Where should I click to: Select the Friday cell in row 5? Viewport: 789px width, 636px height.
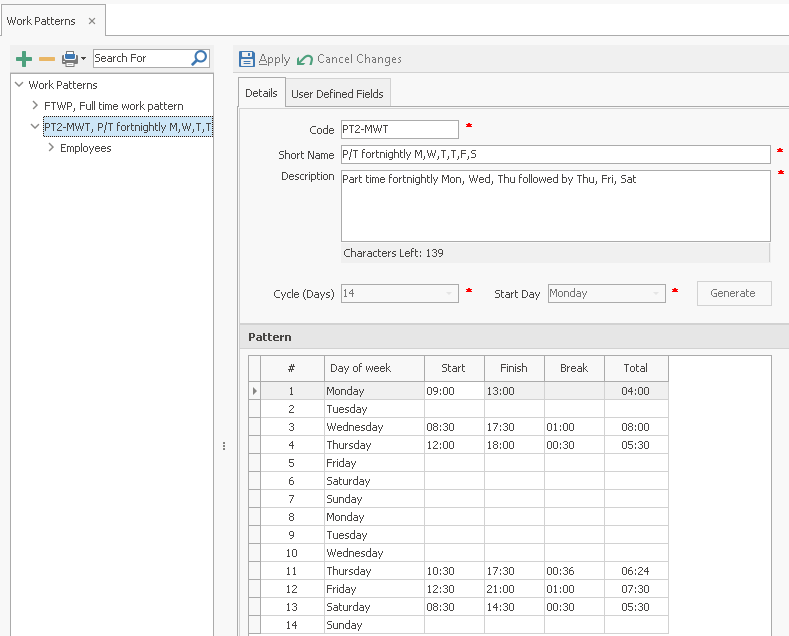(374, 463)
